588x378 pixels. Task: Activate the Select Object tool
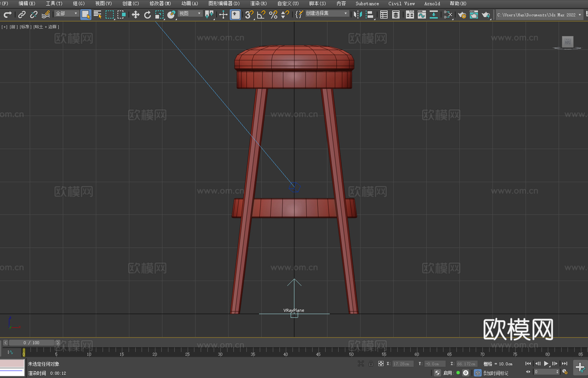pyautogui.click(x=86, y=14)
